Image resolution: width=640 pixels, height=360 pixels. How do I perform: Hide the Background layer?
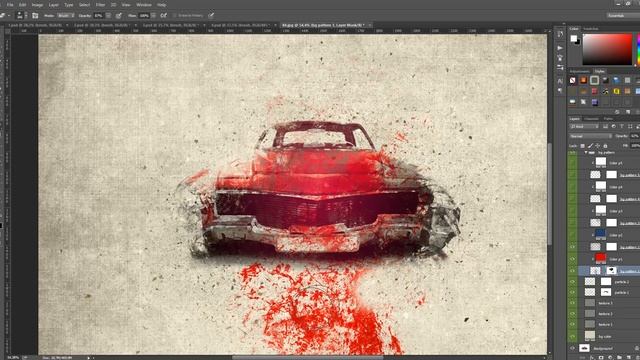(573, 348)
